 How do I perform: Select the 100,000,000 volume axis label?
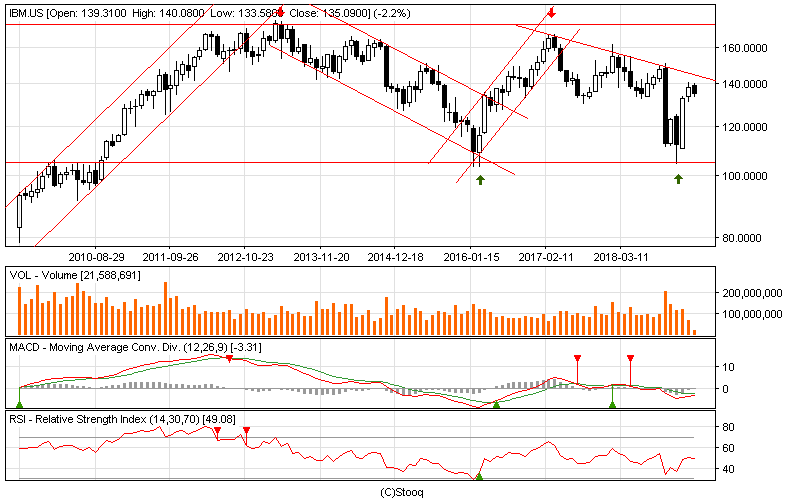click(752, 314)
